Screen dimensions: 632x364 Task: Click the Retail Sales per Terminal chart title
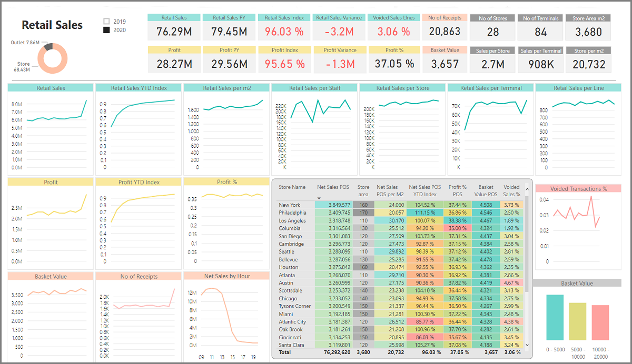[491, 88]
